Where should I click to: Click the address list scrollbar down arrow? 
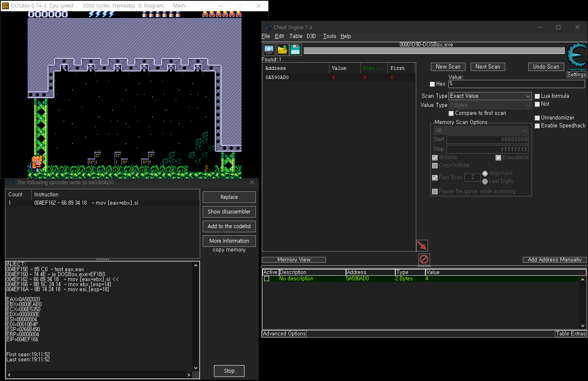583,326
